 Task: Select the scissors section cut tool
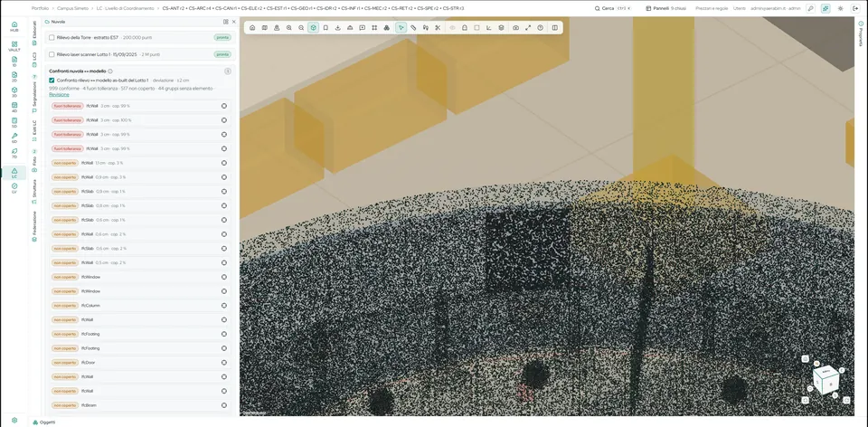pos(438,28)
